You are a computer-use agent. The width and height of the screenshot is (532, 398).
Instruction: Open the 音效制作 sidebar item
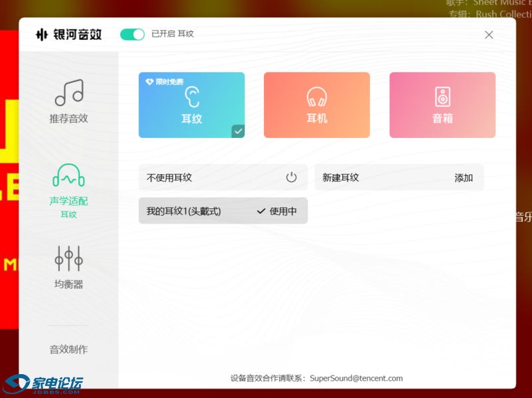coord(68,350)
